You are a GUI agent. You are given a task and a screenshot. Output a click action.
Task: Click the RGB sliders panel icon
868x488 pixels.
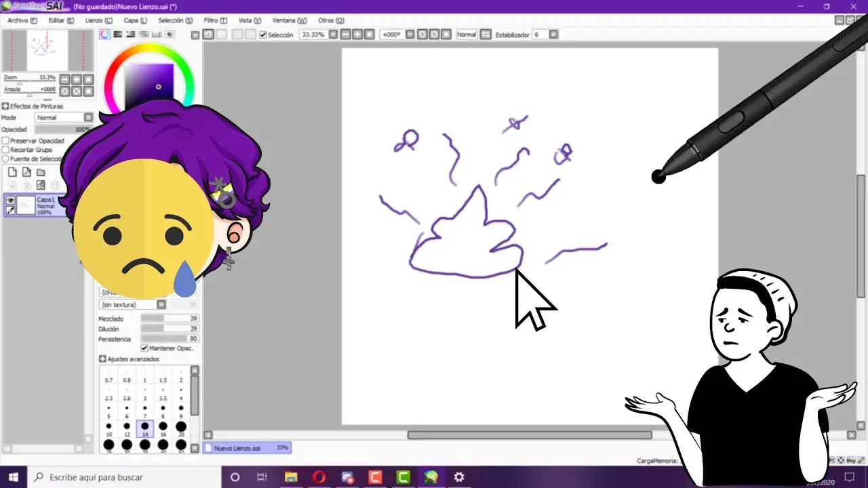118,34
